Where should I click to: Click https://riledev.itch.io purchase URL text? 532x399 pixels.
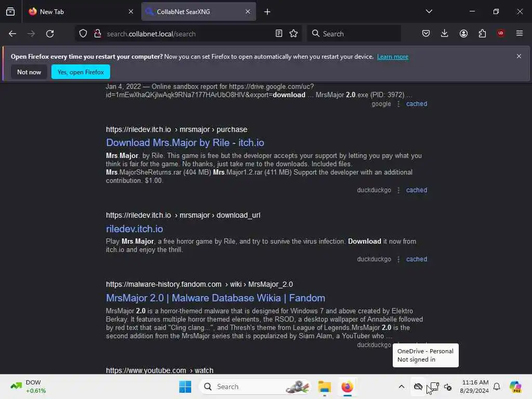[177, 129]
